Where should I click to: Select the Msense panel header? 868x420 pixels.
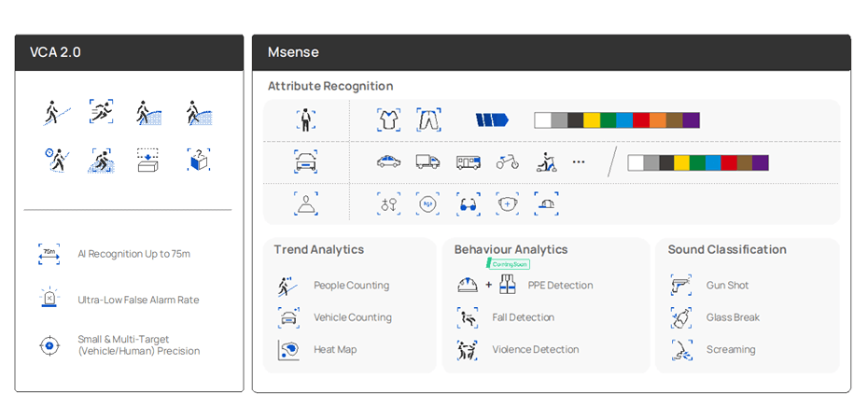(551, 52)
